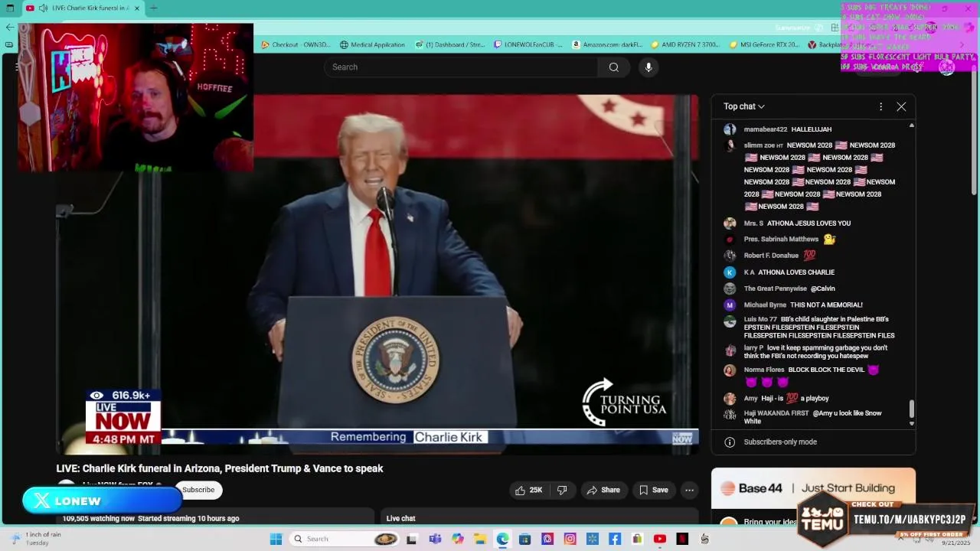The width and height of the screenshot is (980, 551).
Task: Click the Live chat section header below video
Action: [x=400, y=518]
